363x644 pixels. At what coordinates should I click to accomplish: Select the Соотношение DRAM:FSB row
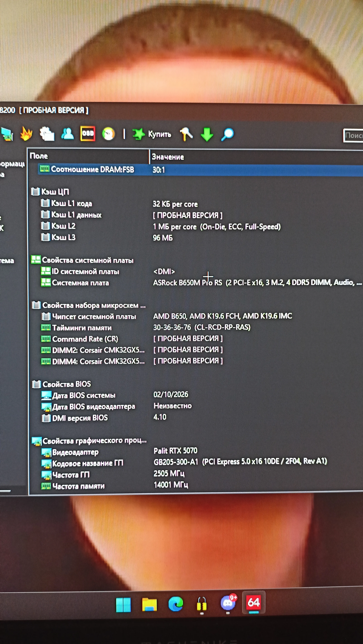click(92, 169)
